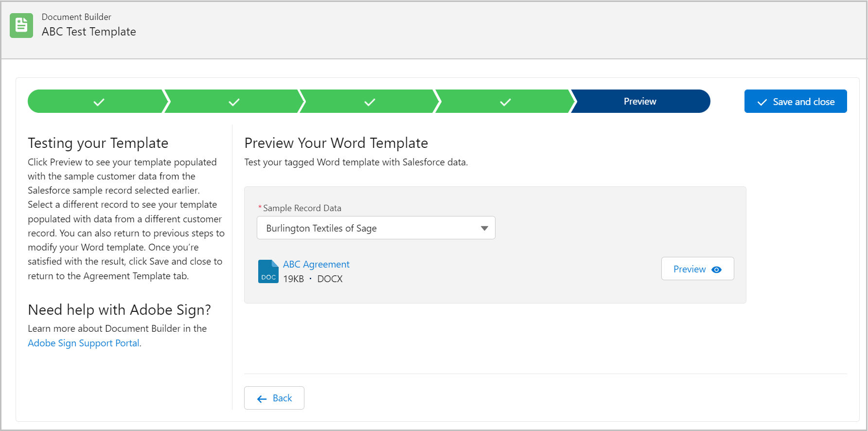Open the Sample Record Data dropdown
868x431 pixels.
[376, 228]
